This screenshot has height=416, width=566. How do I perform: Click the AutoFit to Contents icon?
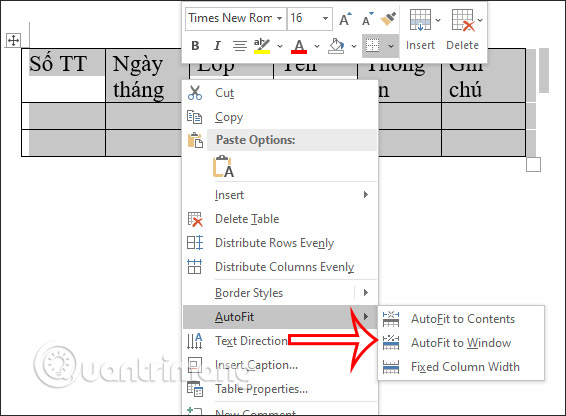(391, 319)
